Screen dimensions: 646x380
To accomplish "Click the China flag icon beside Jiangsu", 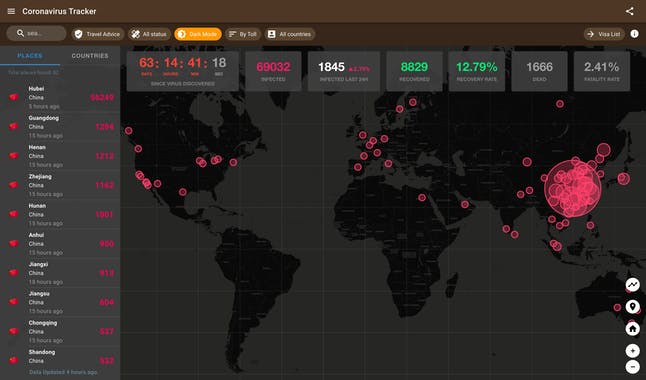I will (x=14, y=302).
